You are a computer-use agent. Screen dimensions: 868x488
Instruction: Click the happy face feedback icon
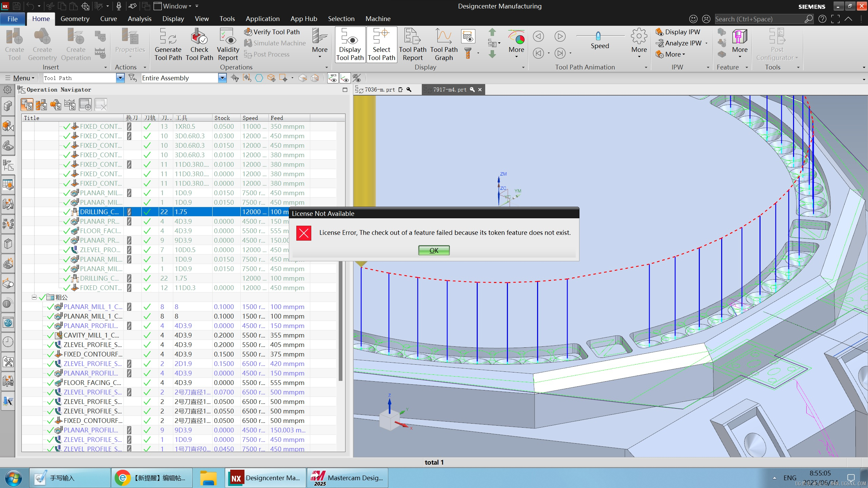pos(693,19)
